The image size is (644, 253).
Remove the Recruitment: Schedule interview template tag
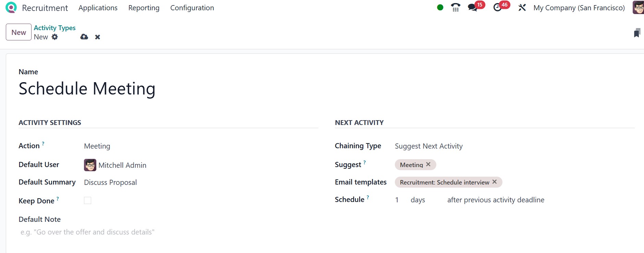[x=495, y=182]
